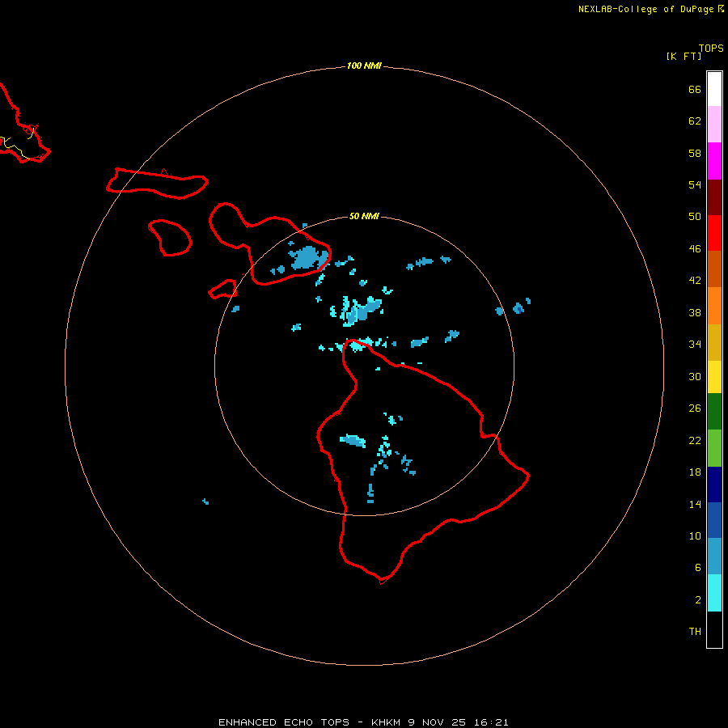The image size is (728, 728).
Task: Pick the orange 42 kft legend swatch
Action: click(x=714, y=306)
